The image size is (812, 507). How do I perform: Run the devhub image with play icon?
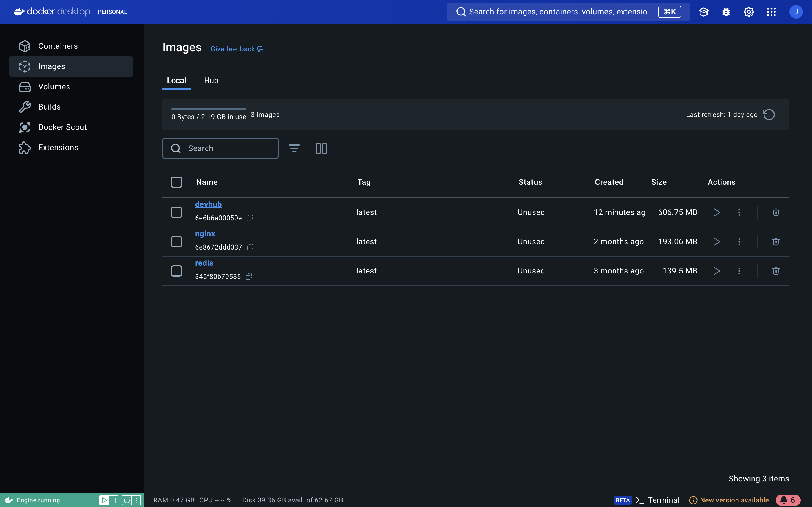point(716,212)
